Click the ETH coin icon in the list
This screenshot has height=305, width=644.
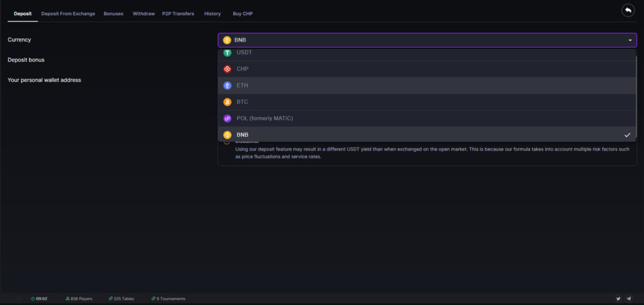227,86
